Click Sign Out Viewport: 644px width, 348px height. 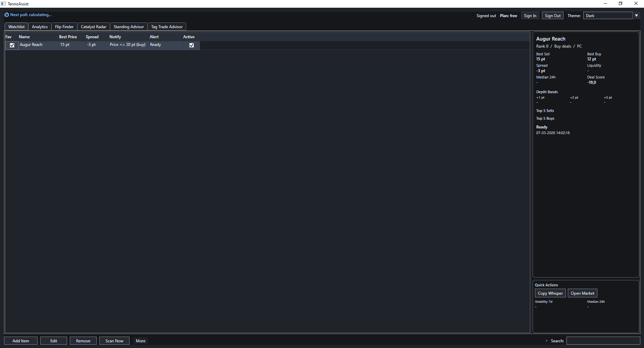pos(552,15)
